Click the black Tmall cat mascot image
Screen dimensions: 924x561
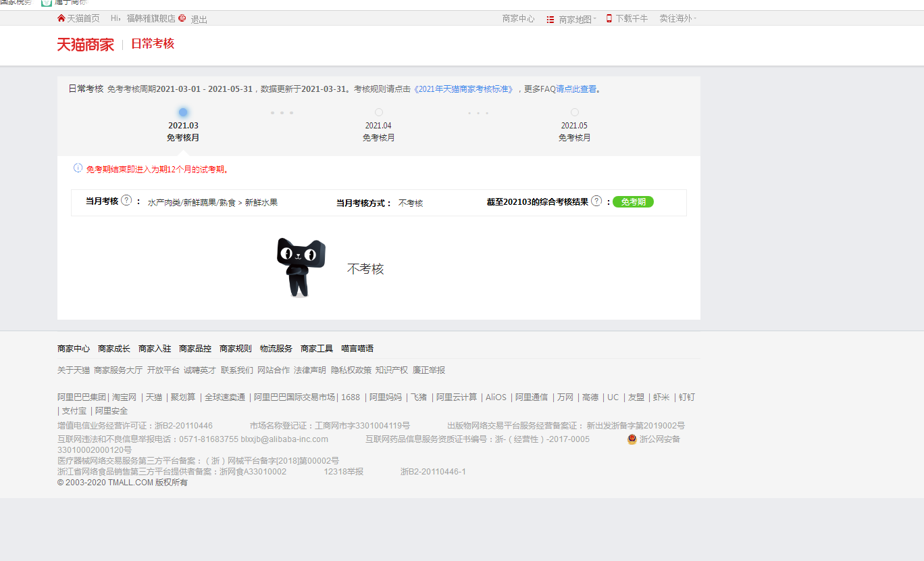[301, 268]
